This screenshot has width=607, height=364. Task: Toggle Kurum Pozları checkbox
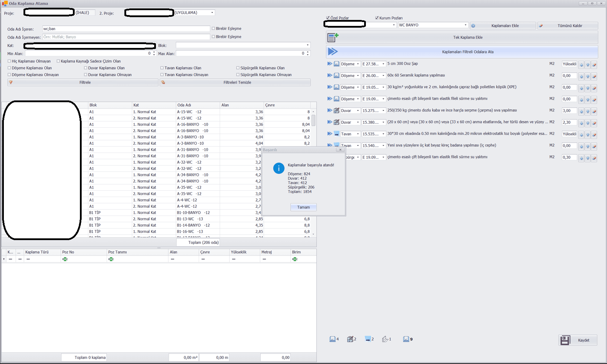[x=377, y=18]
